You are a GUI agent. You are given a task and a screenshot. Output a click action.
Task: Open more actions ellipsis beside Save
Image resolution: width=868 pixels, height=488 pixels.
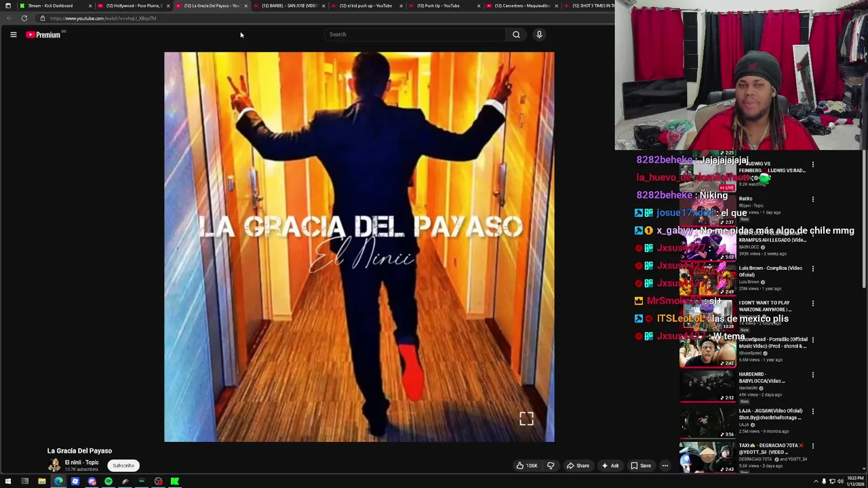tap(665, 466)
